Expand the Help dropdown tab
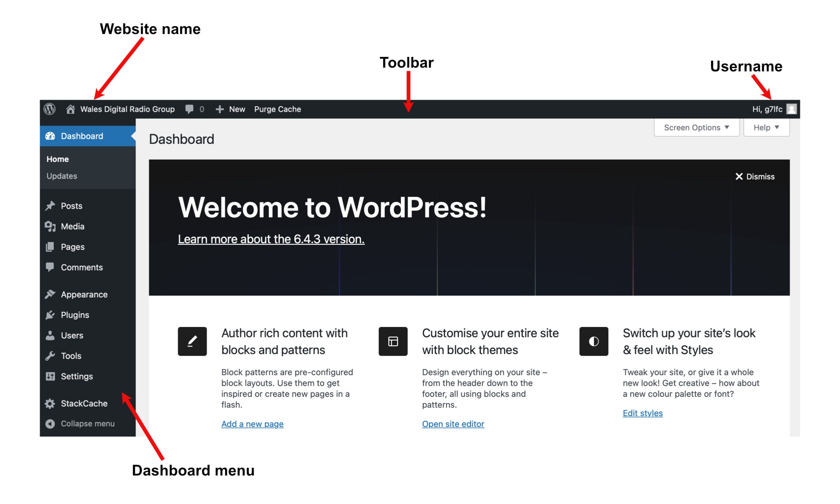The image size is (840, 504). pos(766,127)
